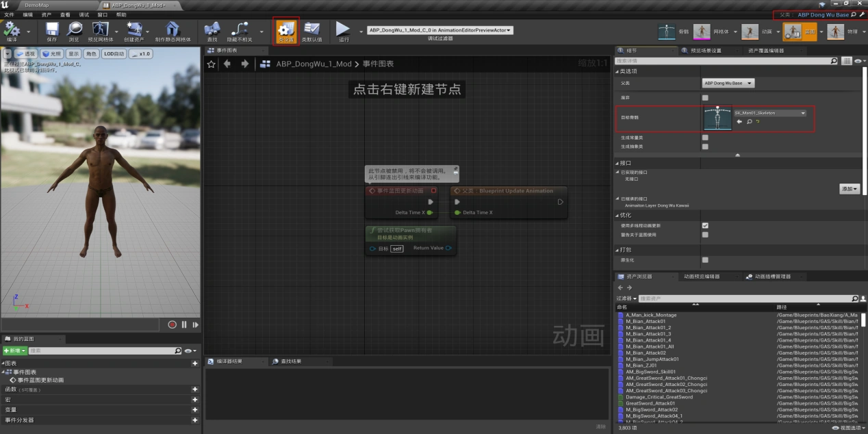Viewport: 868px width, 434px height.
Task: Favorite the graph with the star icon
Action: coord(212,64)
